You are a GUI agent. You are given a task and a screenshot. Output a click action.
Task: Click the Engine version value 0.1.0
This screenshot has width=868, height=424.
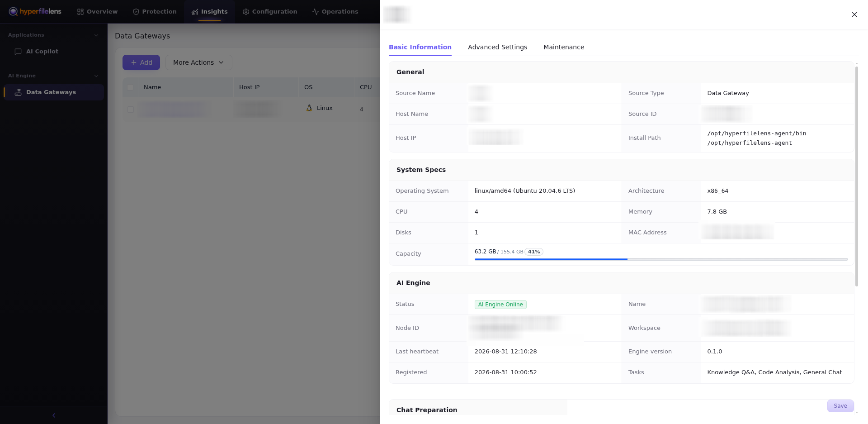pos(714,352)
